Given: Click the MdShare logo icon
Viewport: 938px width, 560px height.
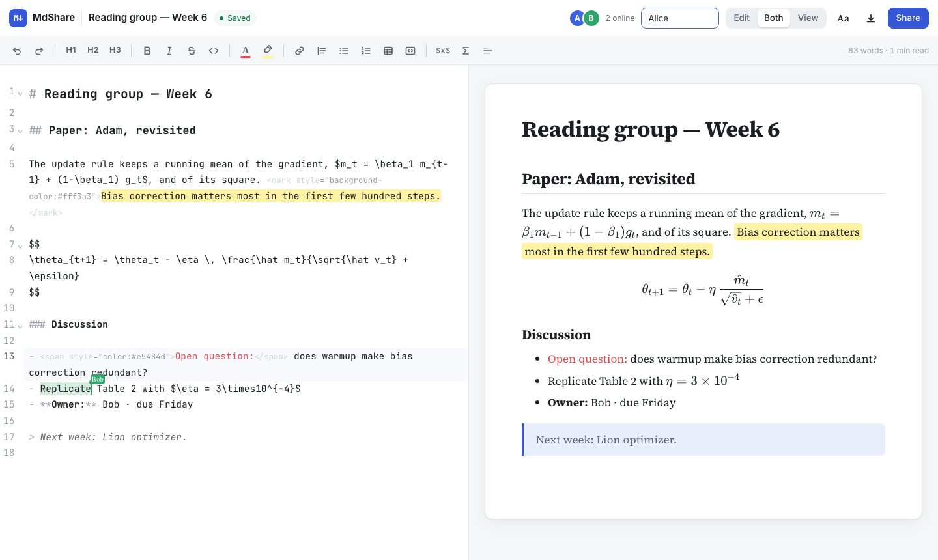Looking at the screenshot, I should (x=18, y=18).
